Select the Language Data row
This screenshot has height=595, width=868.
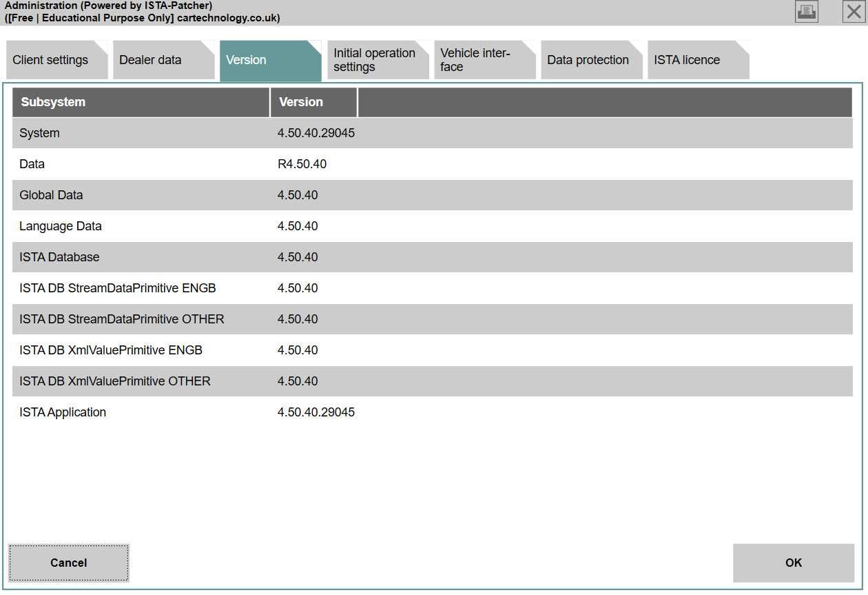click(433, 226)
